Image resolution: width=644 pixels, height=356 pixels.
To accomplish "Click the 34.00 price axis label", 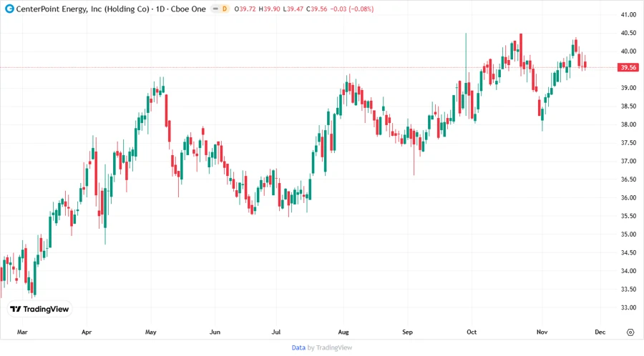I will 628,271.
